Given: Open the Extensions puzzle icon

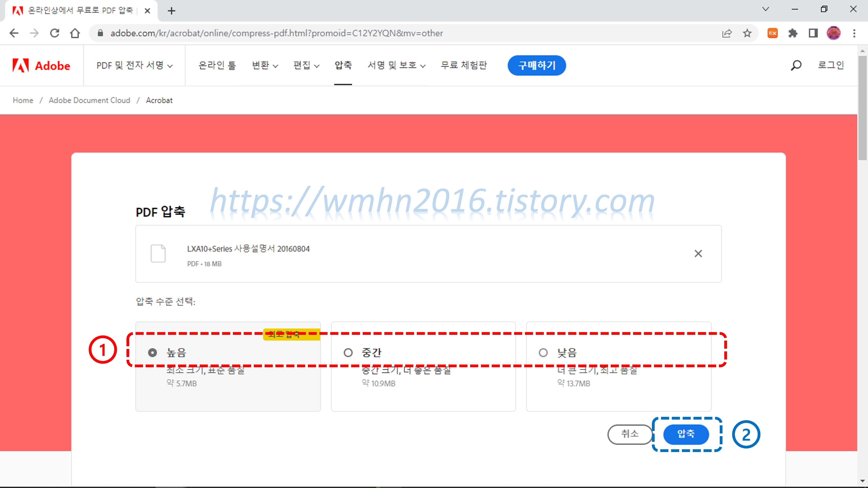Looking at the screenshot, I should (x=793, y=33).
